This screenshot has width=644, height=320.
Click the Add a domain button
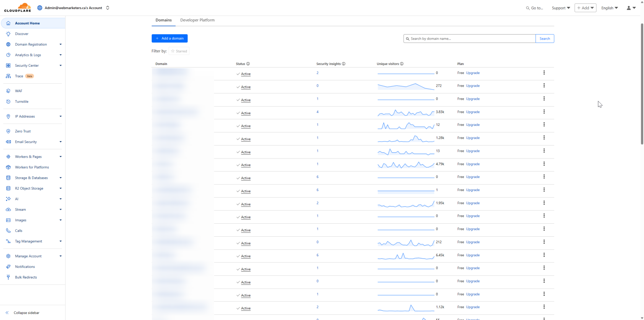(169, 38)
